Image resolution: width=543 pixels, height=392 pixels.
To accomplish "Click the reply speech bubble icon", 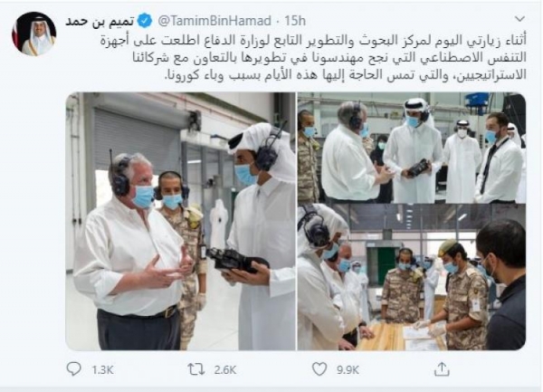I will 73,369.
